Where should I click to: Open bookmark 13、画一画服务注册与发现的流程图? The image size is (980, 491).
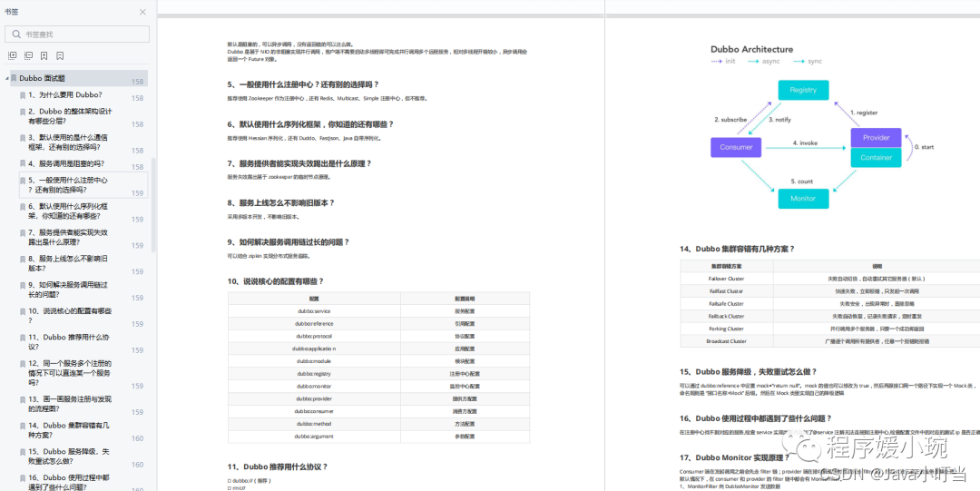(70, 404)
